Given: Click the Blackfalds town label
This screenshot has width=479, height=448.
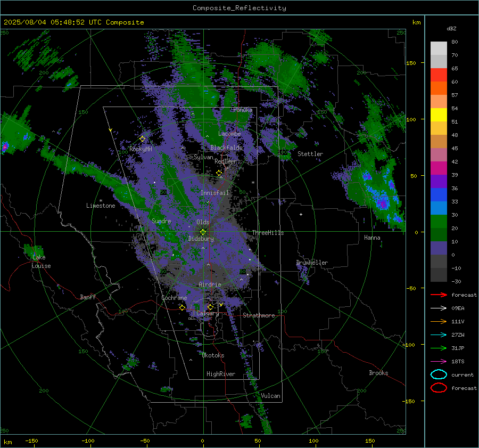Looking at the screenshot, I should click(x=226, y=148).
